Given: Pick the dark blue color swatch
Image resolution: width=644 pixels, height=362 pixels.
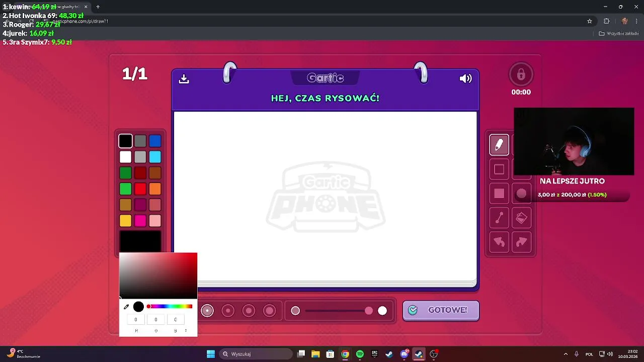Looking at the screenshot, I should pyautogui.click(x=155, y=141).
